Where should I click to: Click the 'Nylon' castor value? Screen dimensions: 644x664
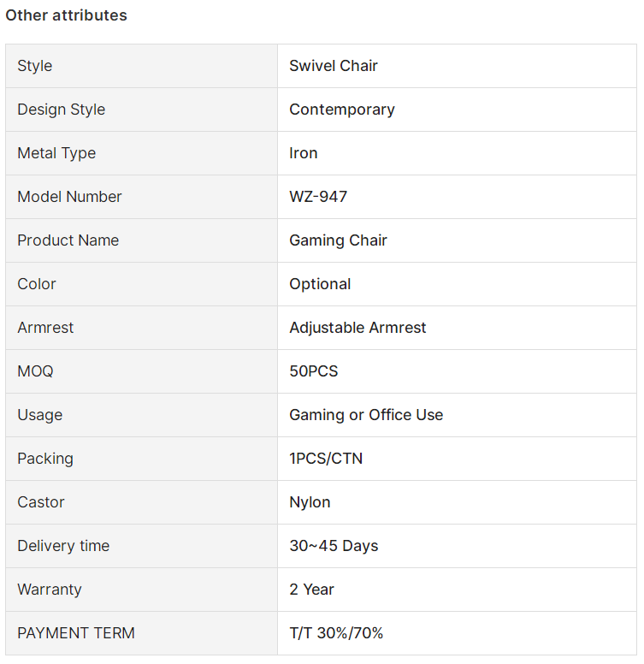click(310, 502)
